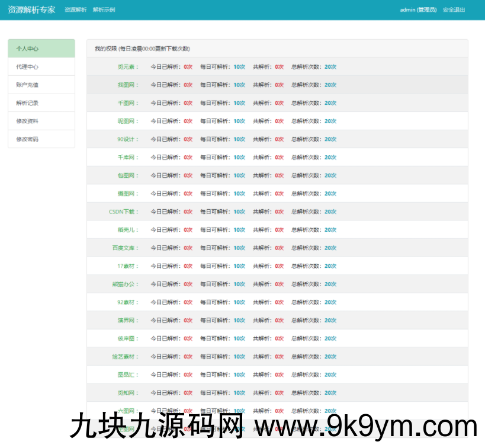This screenshot has width=485, height=448.
Task: Click the CSDN下载 row label
Action: [x=123, y=212]
